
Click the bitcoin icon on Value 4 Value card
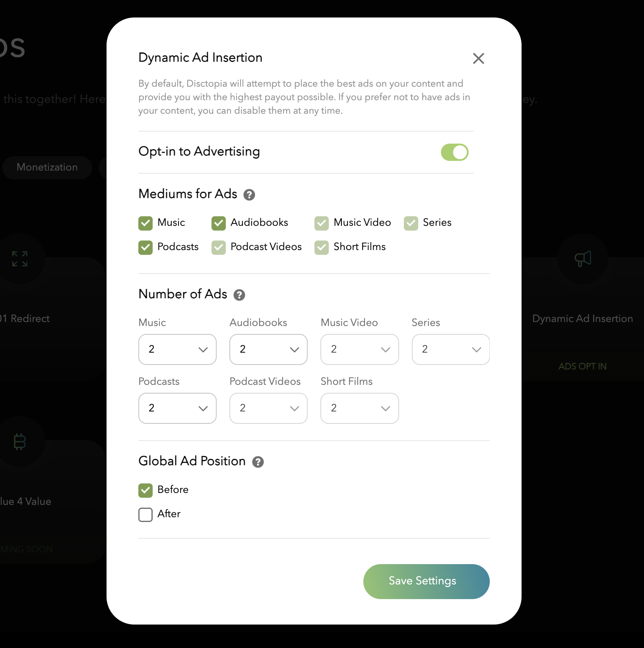click(20, 441)
